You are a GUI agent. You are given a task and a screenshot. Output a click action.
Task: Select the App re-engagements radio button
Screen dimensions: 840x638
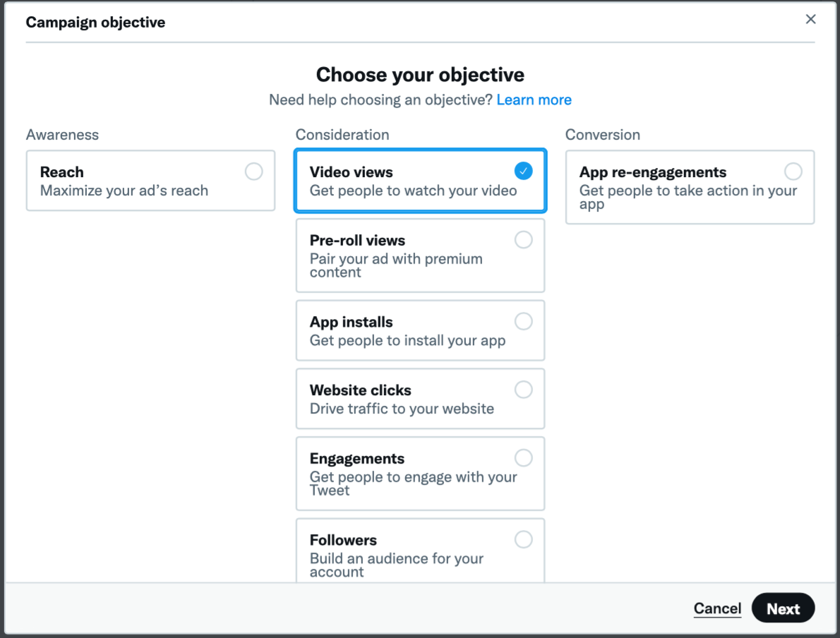[x=793, y=171]
